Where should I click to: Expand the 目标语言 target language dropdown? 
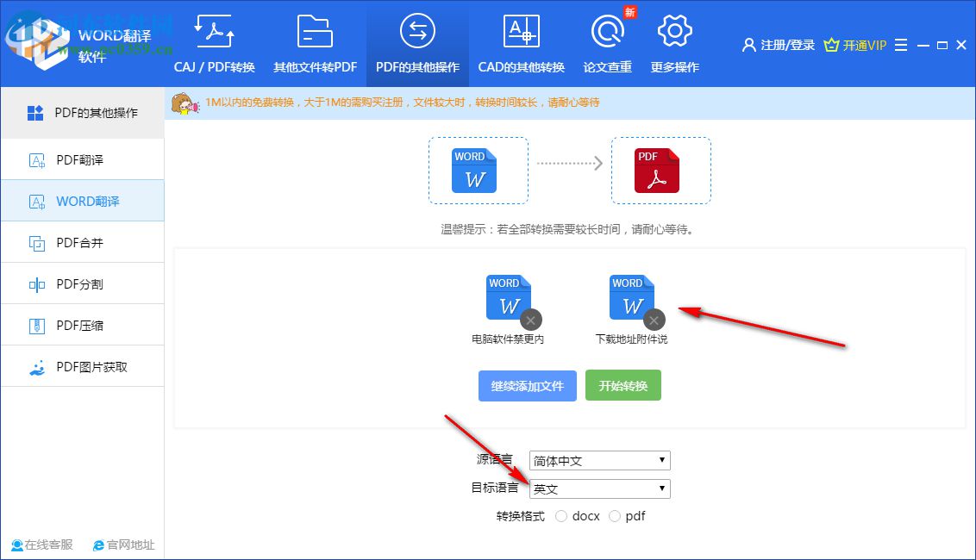(x=598, y=488)
